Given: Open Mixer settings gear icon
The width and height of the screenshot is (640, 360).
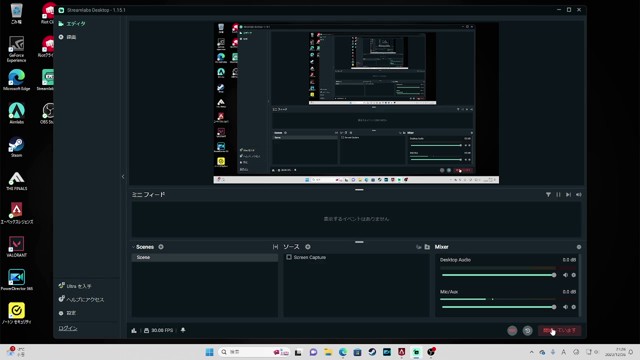Looking at the screenshot, I should 579,247.
